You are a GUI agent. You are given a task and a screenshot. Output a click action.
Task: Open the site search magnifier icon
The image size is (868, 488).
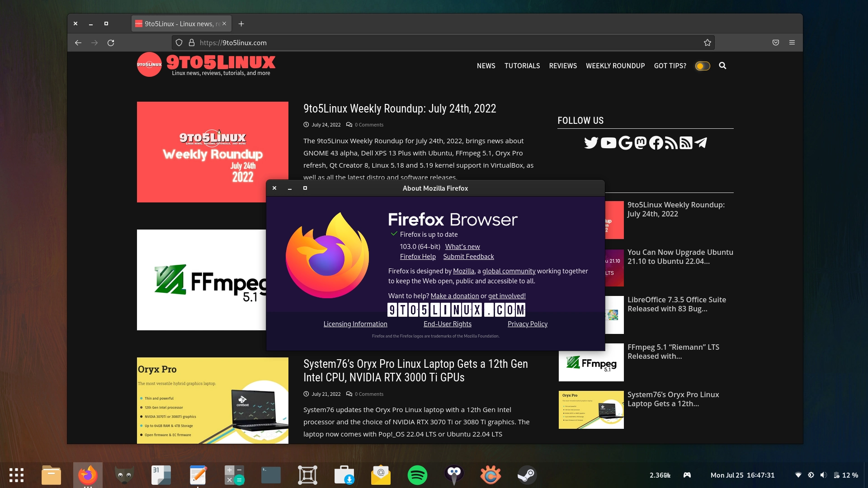coord(722,66)
